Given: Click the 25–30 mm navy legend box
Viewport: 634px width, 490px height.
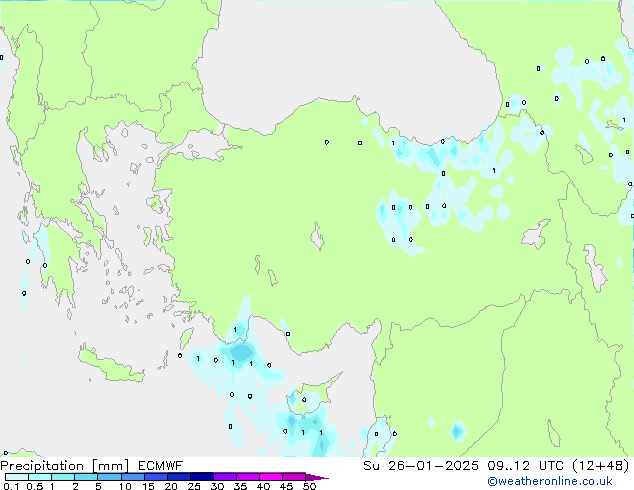Looking at the screenshot, I should click(202, 477).
